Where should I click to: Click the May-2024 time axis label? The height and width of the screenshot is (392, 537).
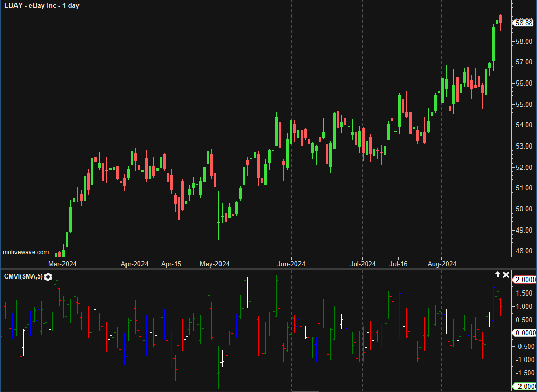click(215, 264)
